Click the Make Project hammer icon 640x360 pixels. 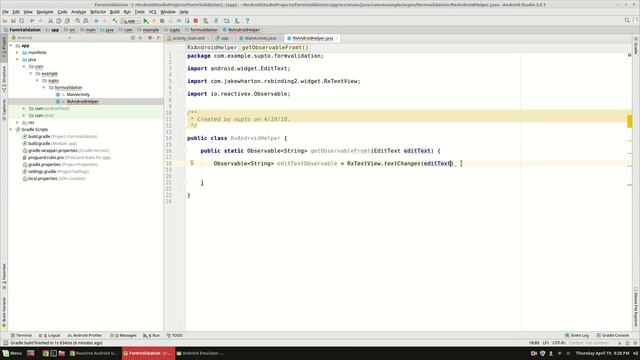115,20
